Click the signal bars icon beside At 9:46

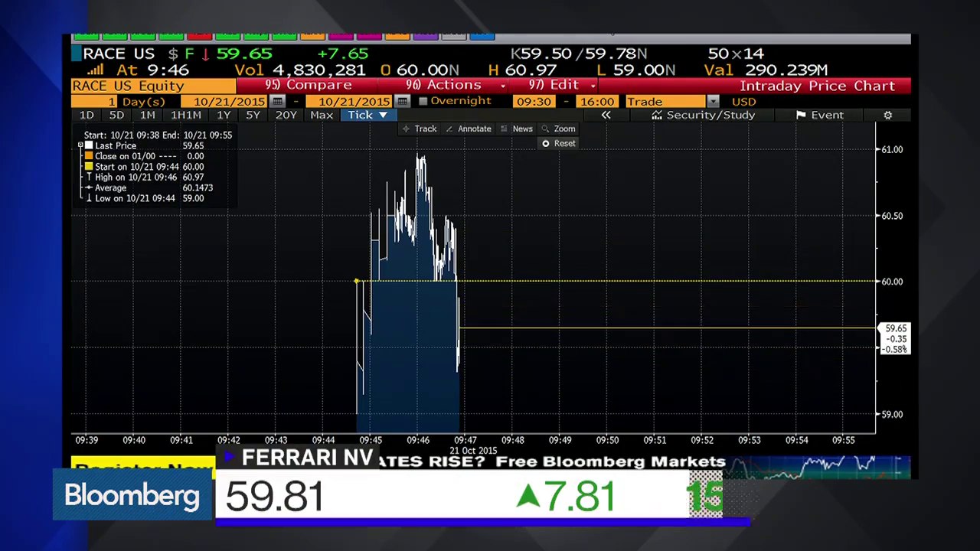[x=95, y=70]
